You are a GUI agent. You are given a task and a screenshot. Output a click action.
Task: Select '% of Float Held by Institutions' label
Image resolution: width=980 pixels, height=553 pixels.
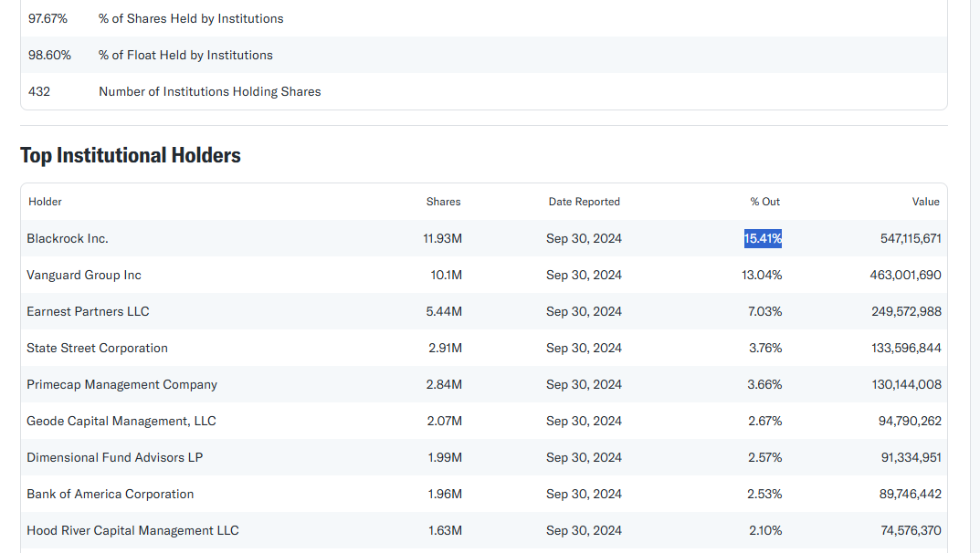185,55
